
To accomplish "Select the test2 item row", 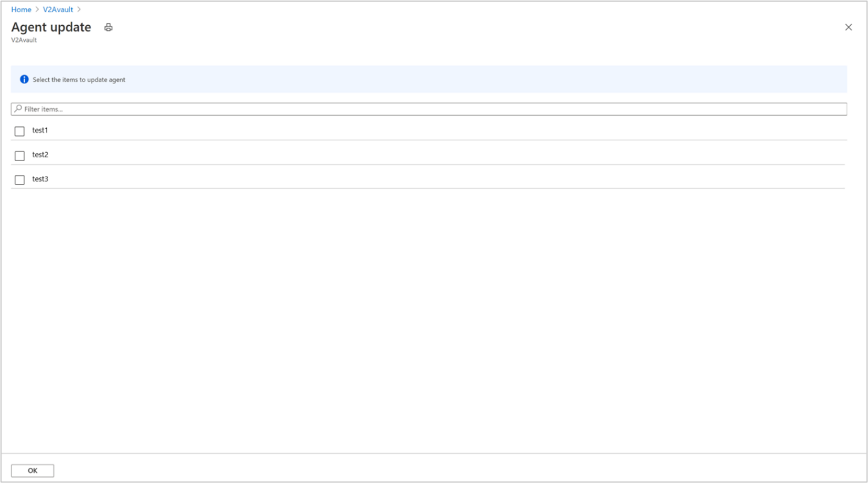I will click(40, 154).
